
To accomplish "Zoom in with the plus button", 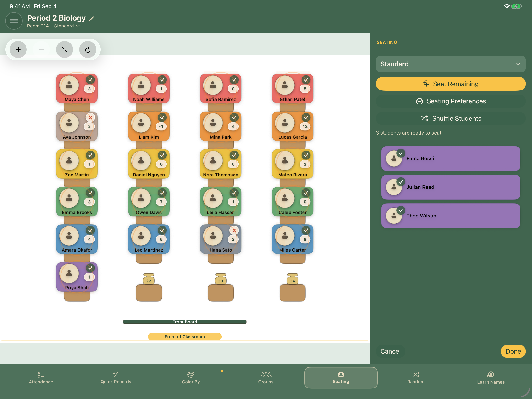I will [18, 49].
